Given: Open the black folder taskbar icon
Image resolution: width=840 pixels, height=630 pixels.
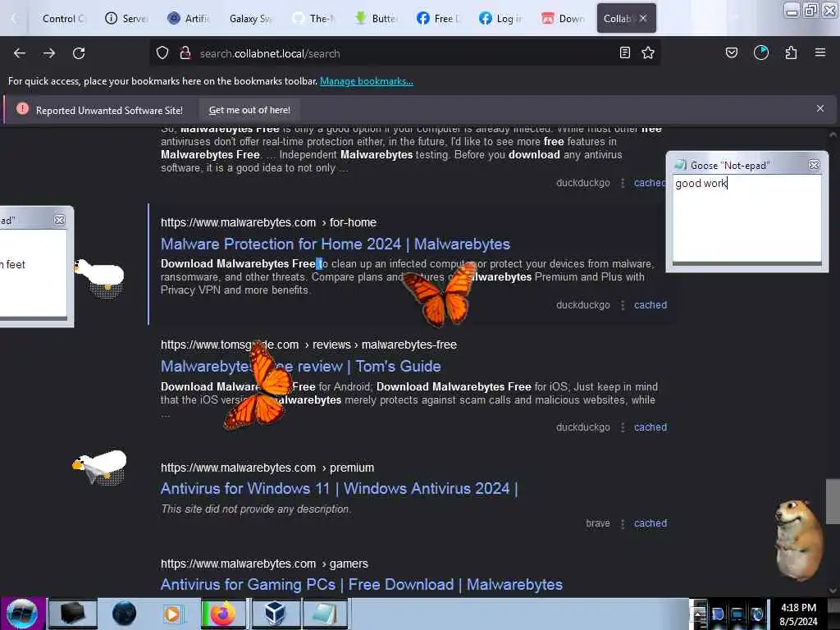Looking at the screenshot, I should pyautogui.click(x=73, y=614).
